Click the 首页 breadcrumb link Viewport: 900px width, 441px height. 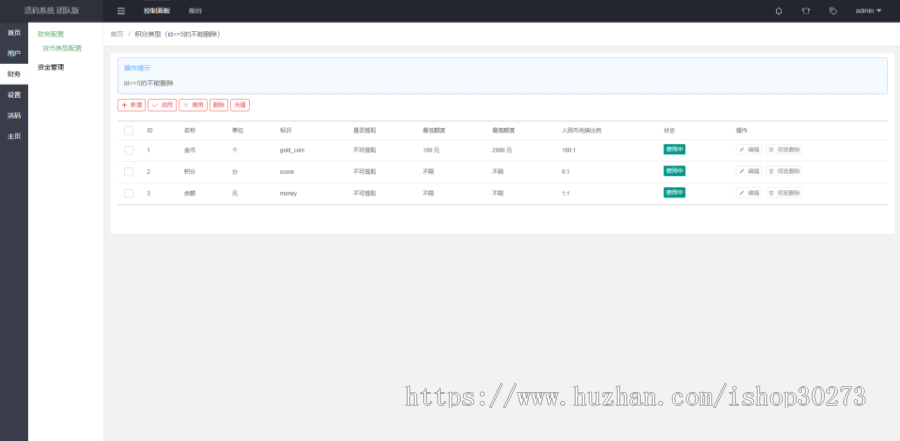pyautogui.click(x=117, y=34)
